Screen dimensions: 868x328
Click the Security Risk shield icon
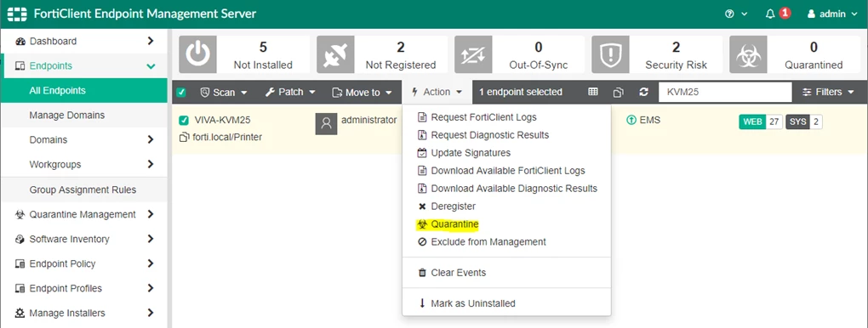[611, 54]
